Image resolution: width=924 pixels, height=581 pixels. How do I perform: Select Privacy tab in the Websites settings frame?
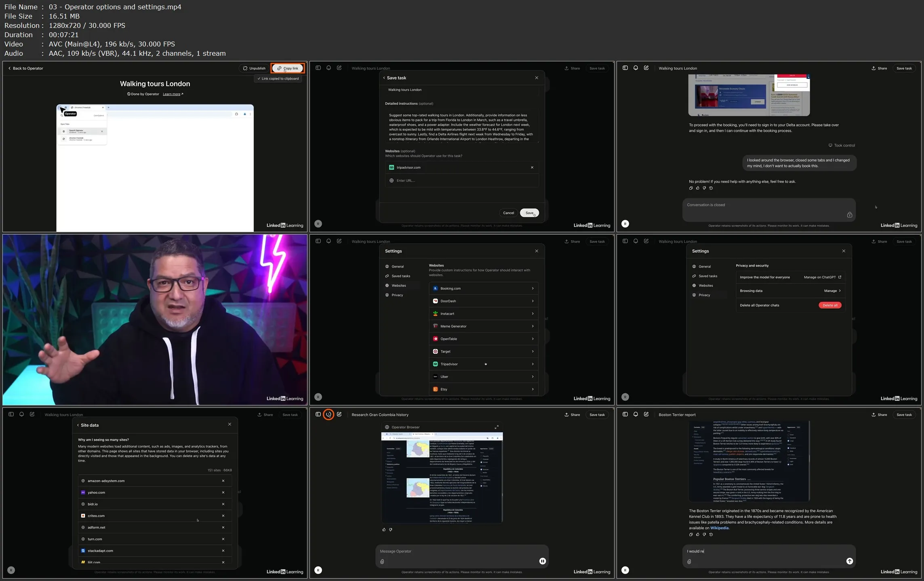pos(397,295)
